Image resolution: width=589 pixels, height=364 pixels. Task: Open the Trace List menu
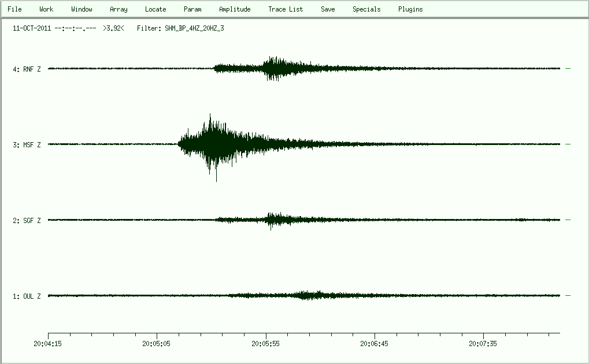pos(286,9)
